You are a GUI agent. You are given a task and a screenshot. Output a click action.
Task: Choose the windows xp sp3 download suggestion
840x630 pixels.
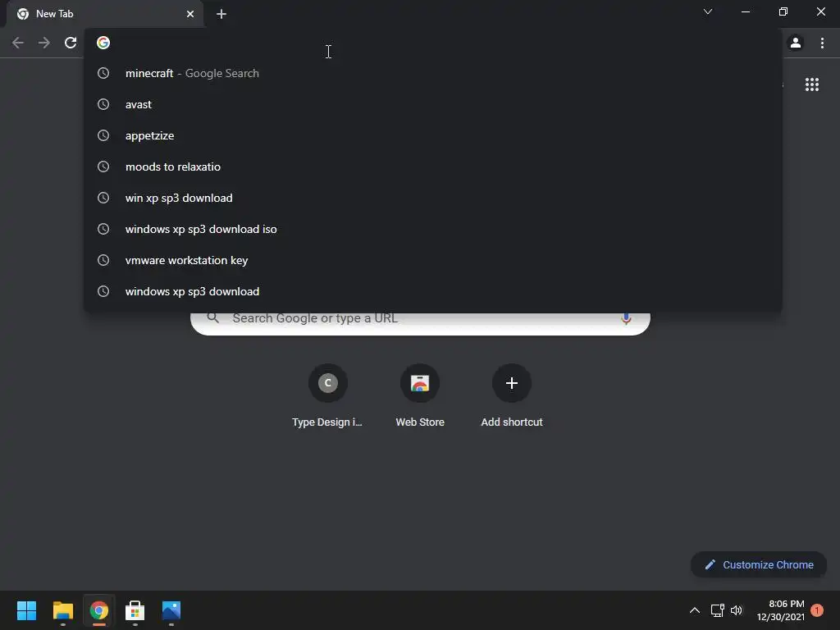[x=433, y=291]
